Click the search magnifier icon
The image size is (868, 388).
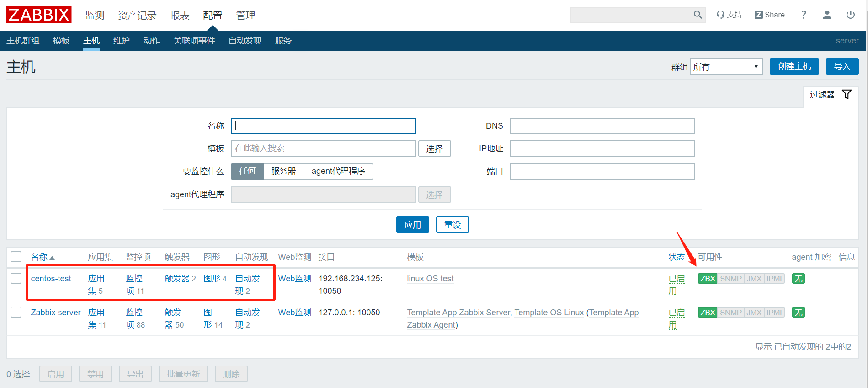(x=698, y=15)
